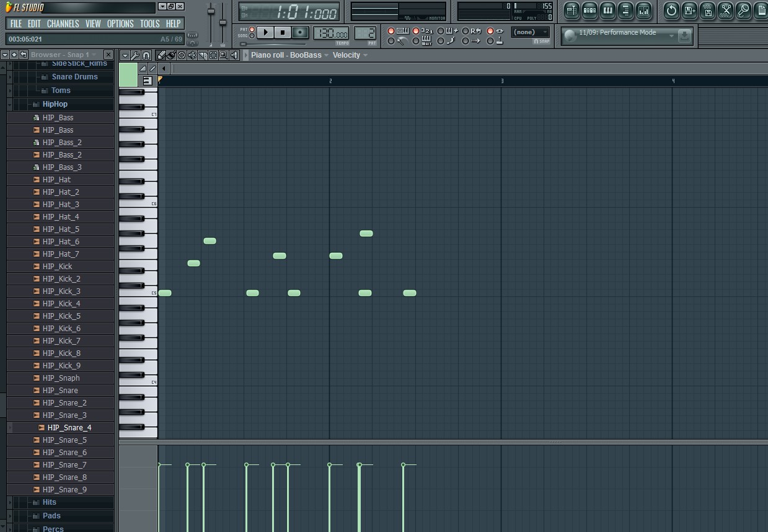Open the Performance Mode news dropdown arrow

point(671,36)
